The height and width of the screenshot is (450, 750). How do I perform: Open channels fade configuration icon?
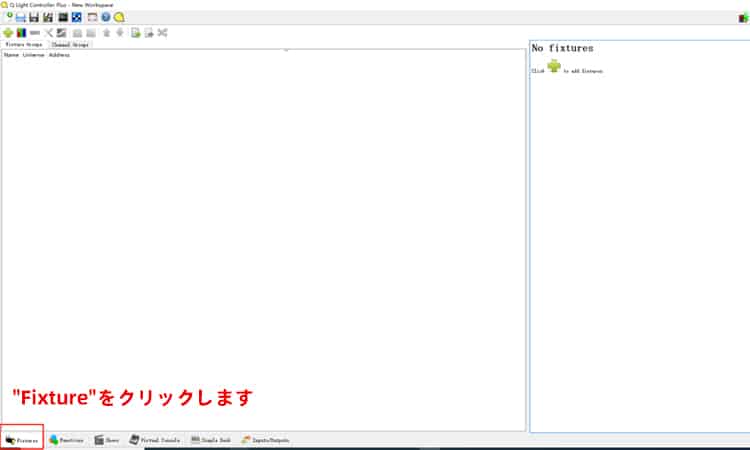62,33
